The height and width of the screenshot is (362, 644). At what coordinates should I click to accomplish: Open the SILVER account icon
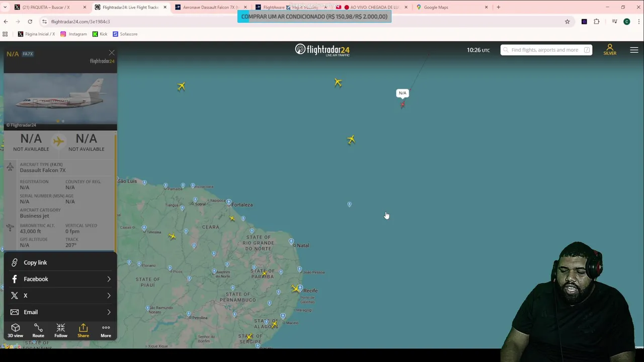coord(610,50)
